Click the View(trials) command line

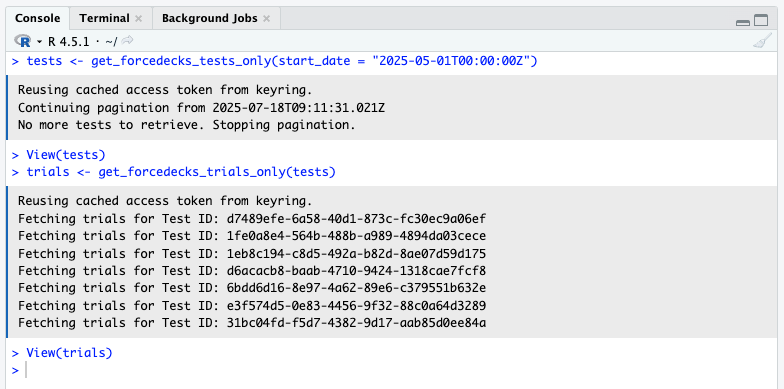pos(62,353)
